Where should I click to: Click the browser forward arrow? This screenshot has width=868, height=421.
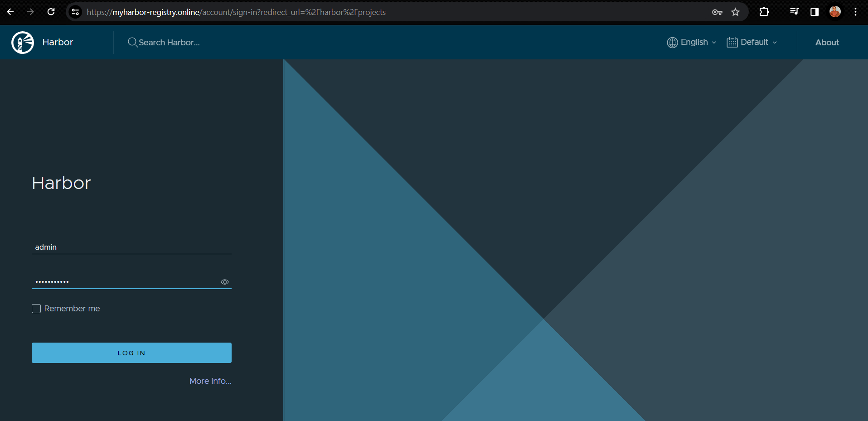[x=30, y=12]
